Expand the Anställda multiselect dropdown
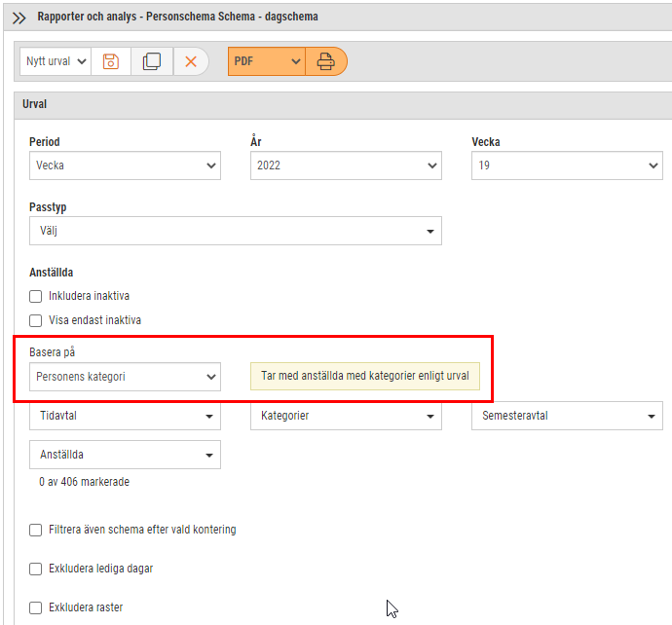The width and height of the screenshot is (672, 625). [125, 455]
